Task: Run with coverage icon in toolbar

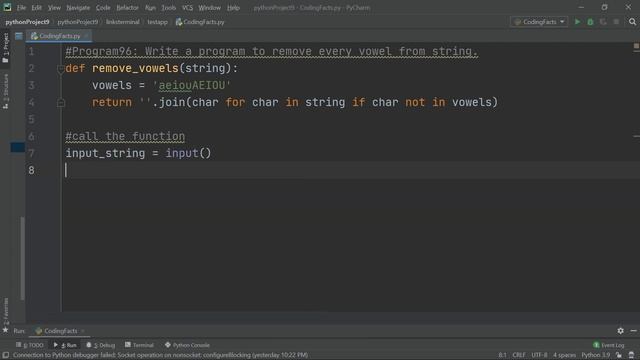Action: [x=603, y=22]
